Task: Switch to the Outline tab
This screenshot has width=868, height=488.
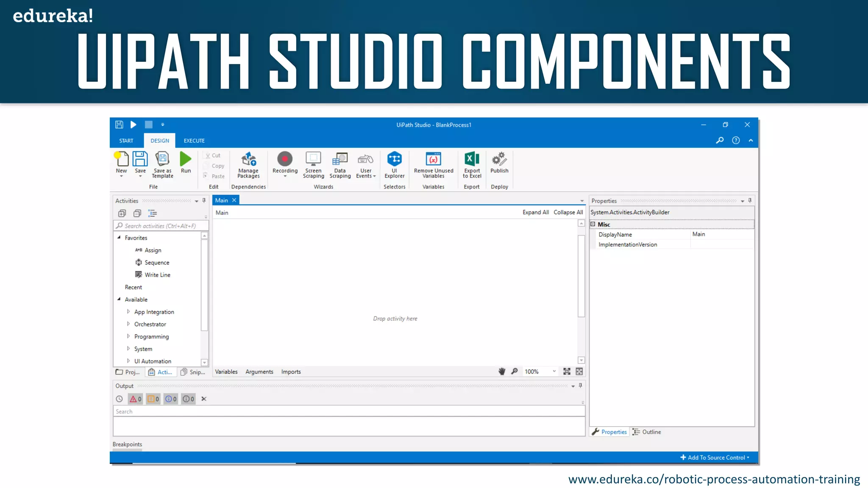Action: click(647, 432)
